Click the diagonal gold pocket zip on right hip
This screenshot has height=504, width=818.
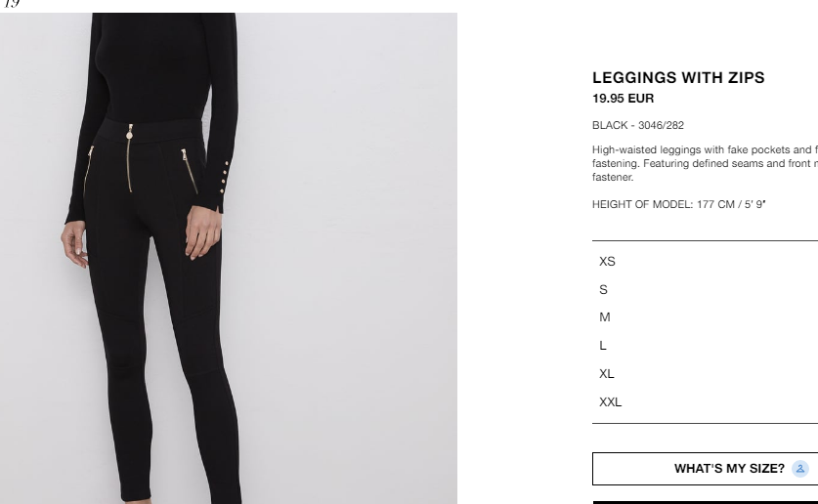click(190, 171)
